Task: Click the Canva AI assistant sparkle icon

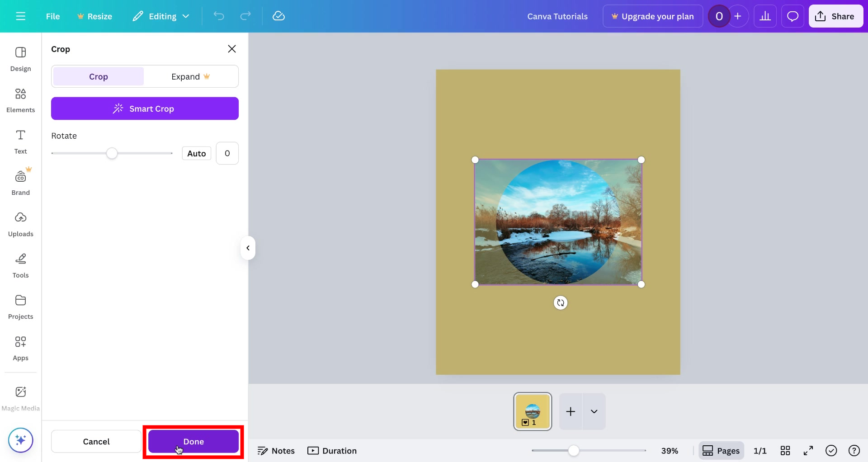Action: [x=20, y=439]
